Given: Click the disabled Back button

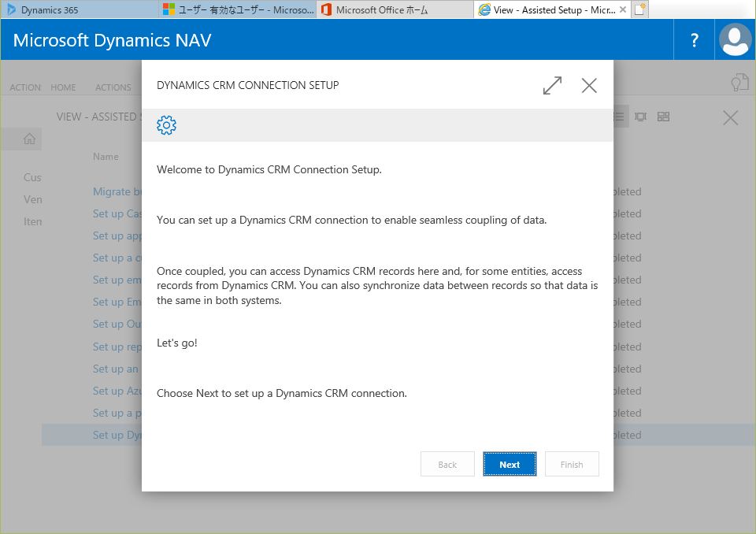Looking at the screenshot, I should click(447, 464).
